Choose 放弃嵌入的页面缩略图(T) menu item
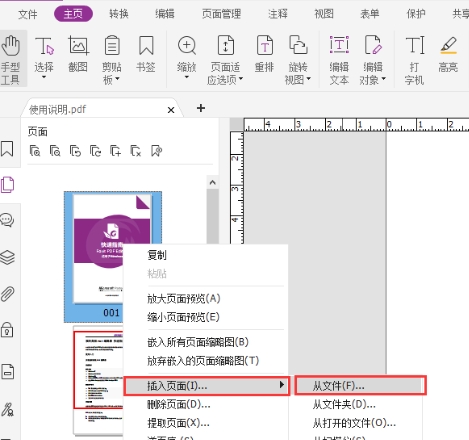469x440 pixels. [205, 361]
